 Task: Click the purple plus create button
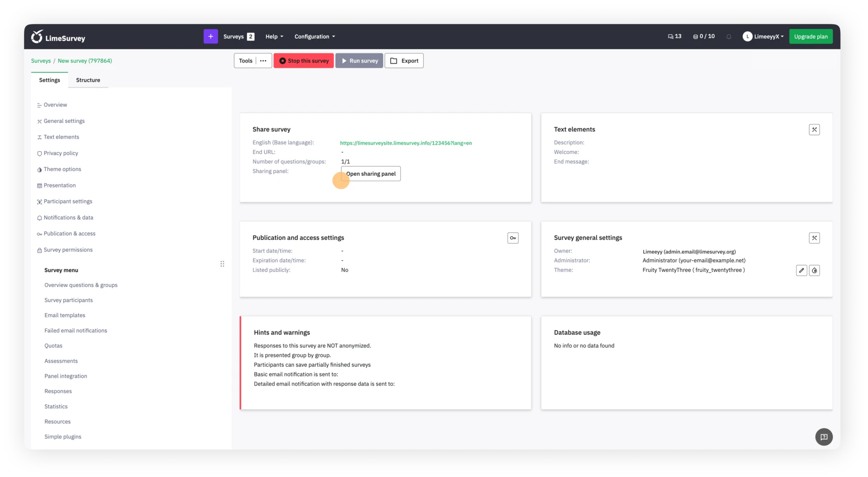tap(210, 37)
